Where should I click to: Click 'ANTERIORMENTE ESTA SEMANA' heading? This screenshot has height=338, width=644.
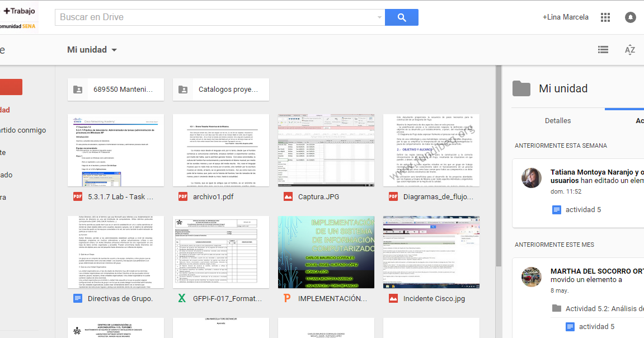point(561,145)
